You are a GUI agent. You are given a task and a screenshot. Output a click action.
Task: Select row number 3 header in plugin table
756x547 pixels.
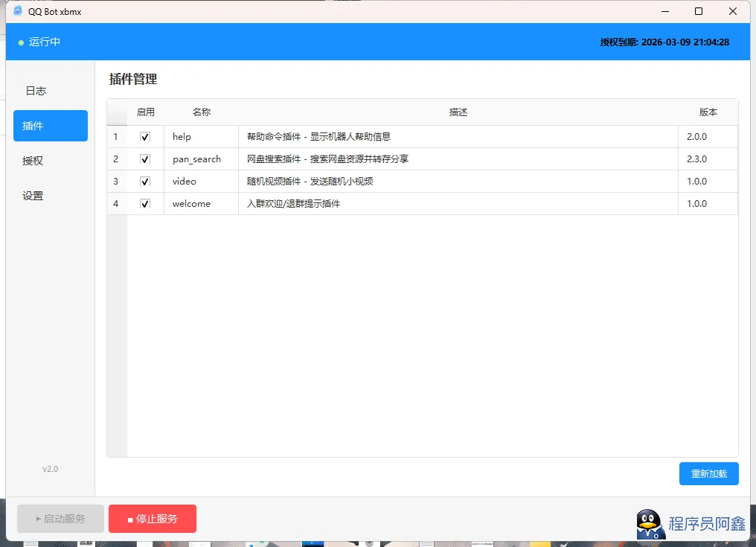click(x=116, y=182)
